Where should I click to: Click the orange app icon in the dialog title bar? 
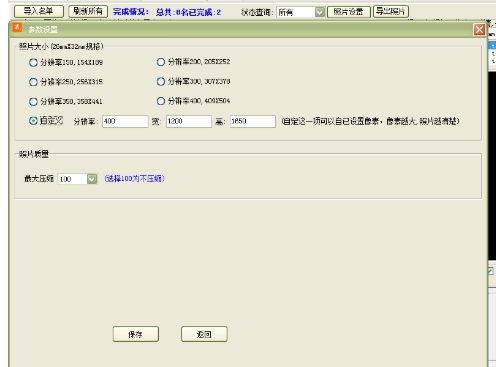coord(17,28)
